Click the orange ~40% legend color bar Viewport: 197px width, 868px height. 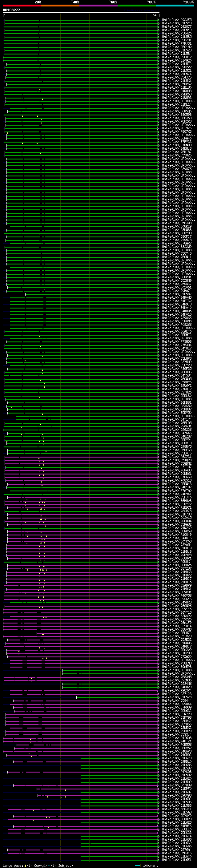[x=60, y=6]
